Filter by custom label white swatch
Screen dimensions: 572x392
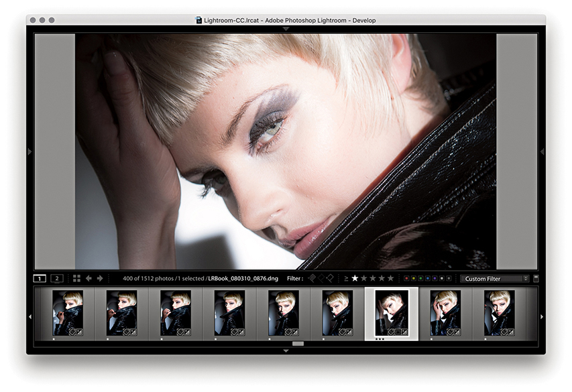442,279
